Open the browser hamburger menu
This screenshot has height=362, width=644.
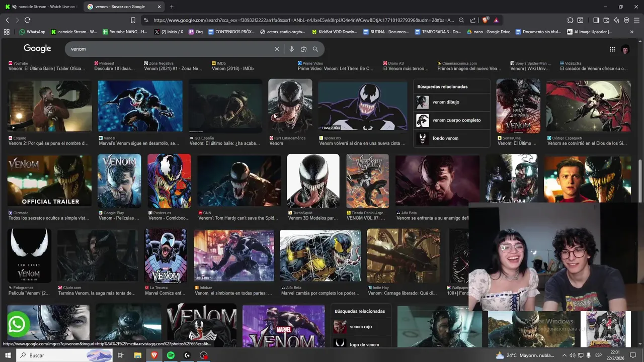[636, 20]
